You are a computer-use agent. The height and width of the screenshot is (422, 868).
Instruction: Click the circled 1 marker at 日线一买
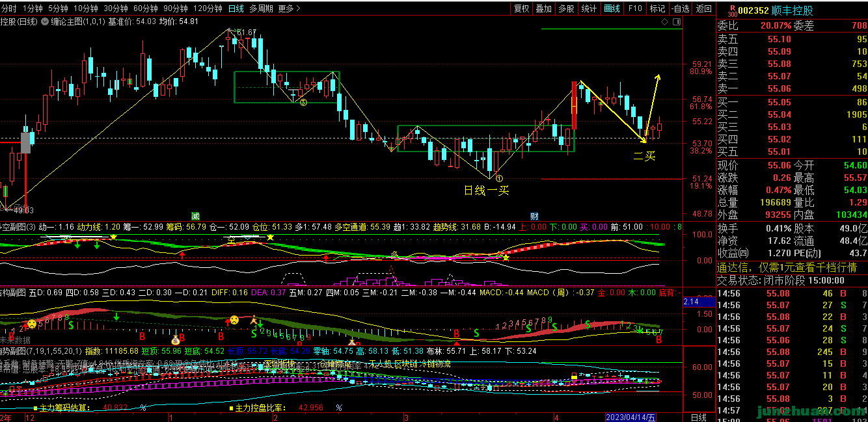[x=498, y=178]
